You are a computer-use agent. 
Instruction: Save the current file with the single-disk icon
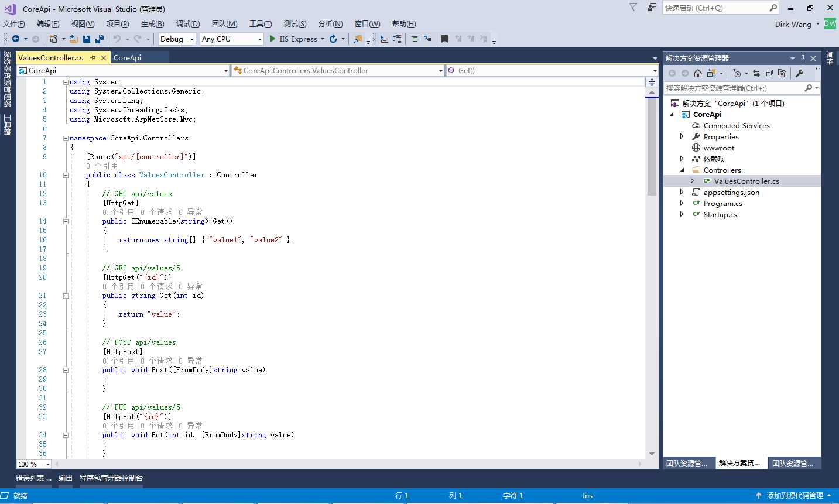click(x=87, y=39)
